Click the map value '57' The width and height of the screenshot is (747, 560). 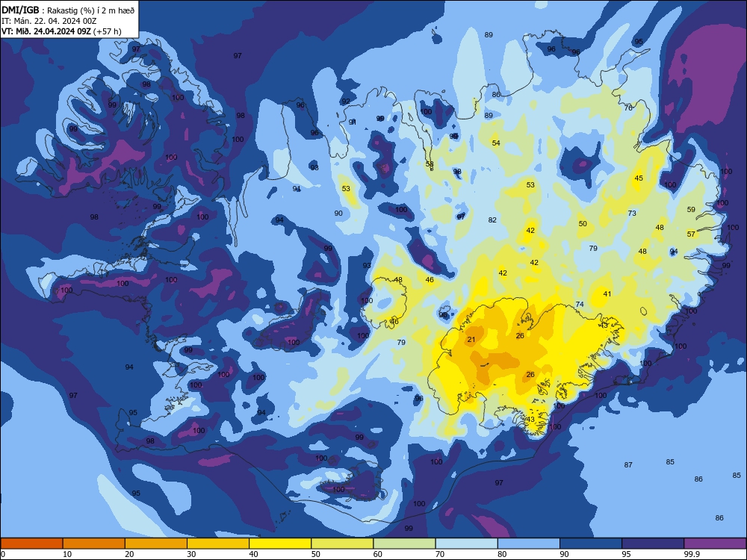pyautogui.click(x=691, y=234)
